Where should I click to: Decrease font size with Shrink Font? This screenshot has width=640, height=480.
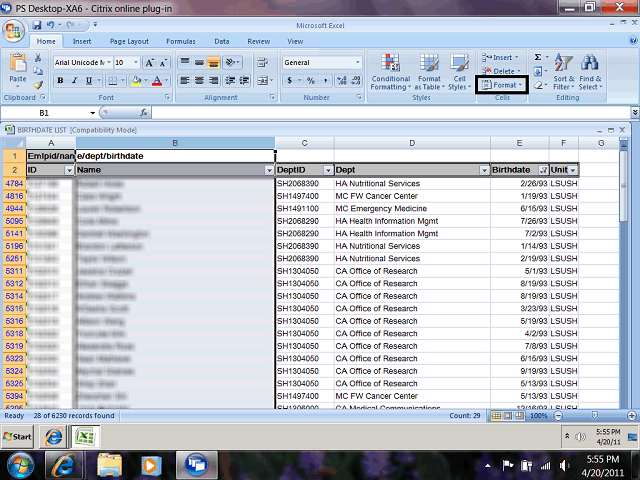(163, 62)
